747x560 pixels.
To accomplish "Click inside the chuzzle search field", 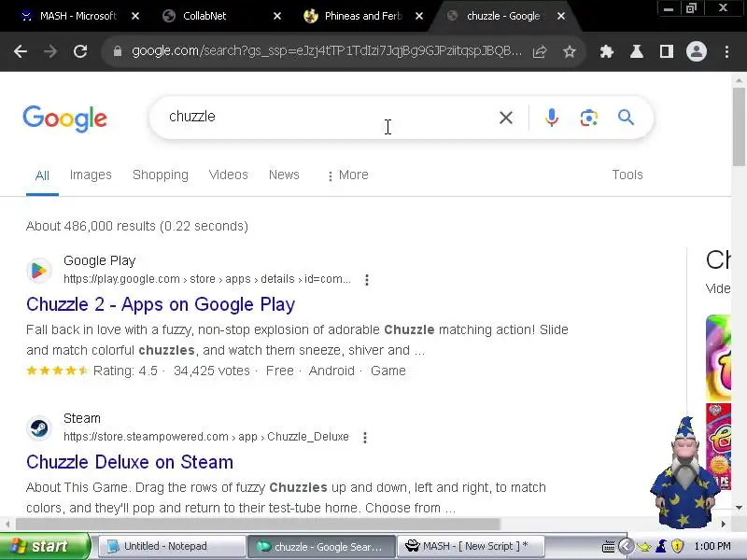I will click(329, 118).
